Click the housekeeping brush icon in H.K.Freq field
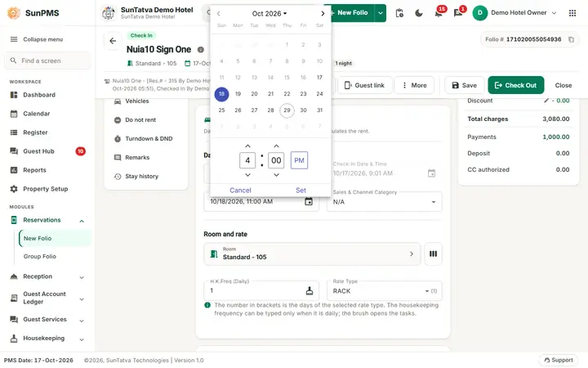Viewport: 588px width, 368px height. point(310,290)
